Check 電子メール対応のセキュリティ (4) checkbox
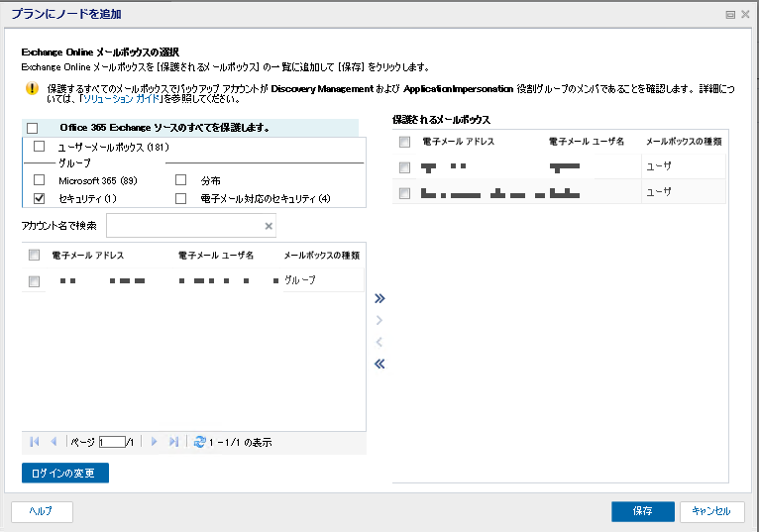The width and height of the screenshot is (759, 532). (x=181, y=198)
